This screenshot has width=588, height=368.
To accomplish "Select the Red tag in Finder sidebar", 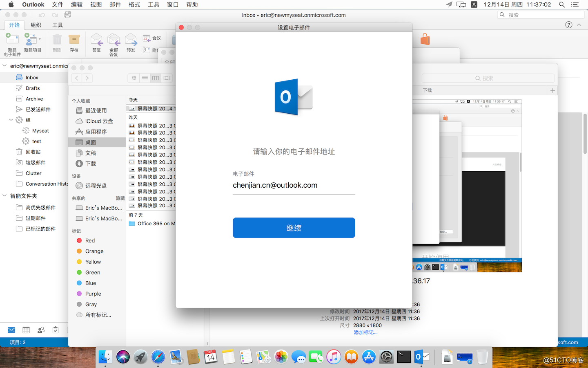I will pos(90,240).
